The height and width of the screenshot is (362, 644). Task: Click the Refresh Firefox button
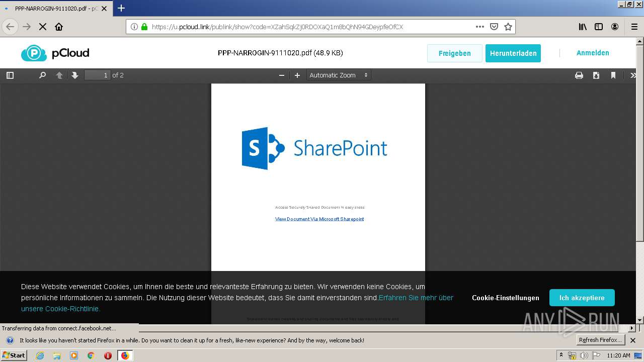point(601,340)
